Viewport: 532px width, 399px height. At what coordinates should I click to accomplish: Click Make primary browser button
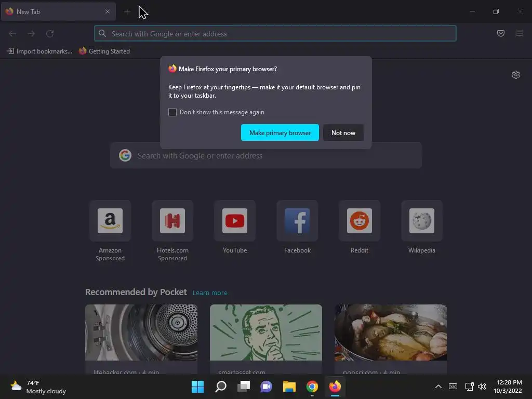click(x=280, y=132)
